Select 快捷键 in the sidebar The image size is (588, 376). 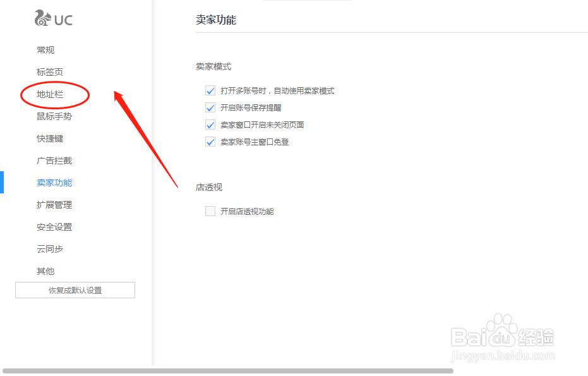[x=50, y=138]
